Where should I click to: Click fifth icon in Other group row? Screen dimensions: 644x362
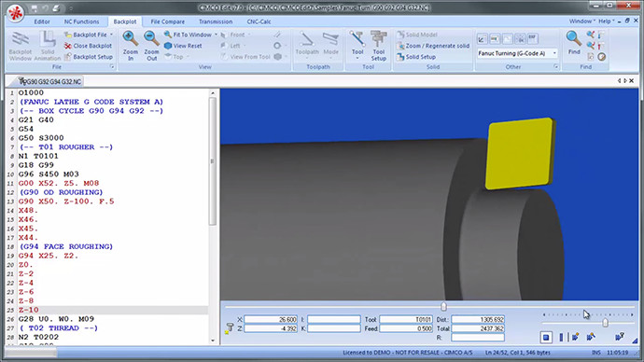532,39
